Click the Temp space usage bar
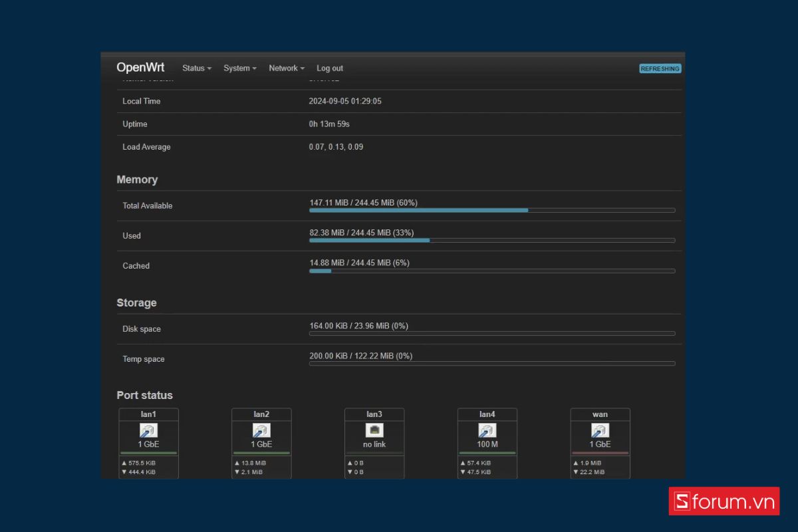 pos(492,364)
